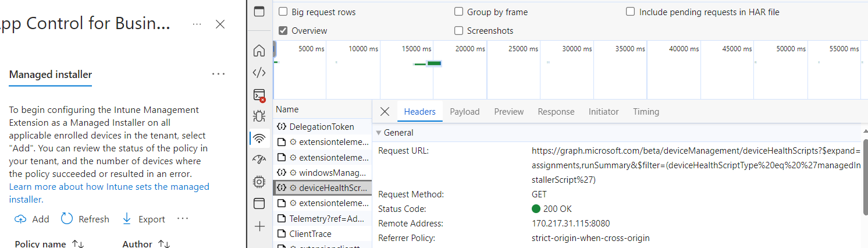This screenshot has width=868, height=248.
Task: Click the windowsManag... request type icon
Action: click(282, 172)
